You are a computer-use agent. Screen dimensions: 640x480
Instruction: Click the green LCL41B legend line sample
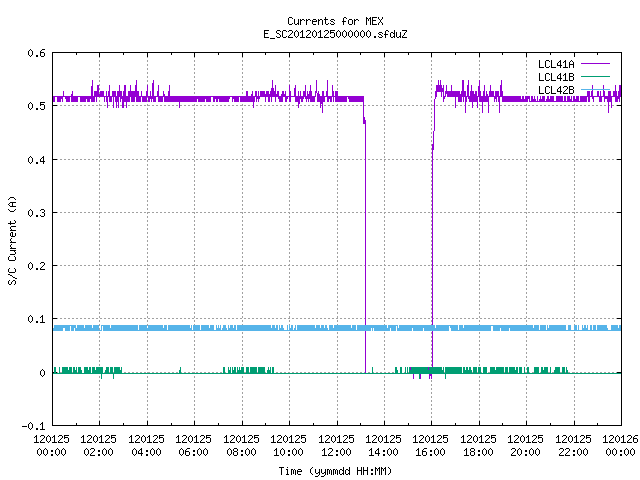click(595, 76)
